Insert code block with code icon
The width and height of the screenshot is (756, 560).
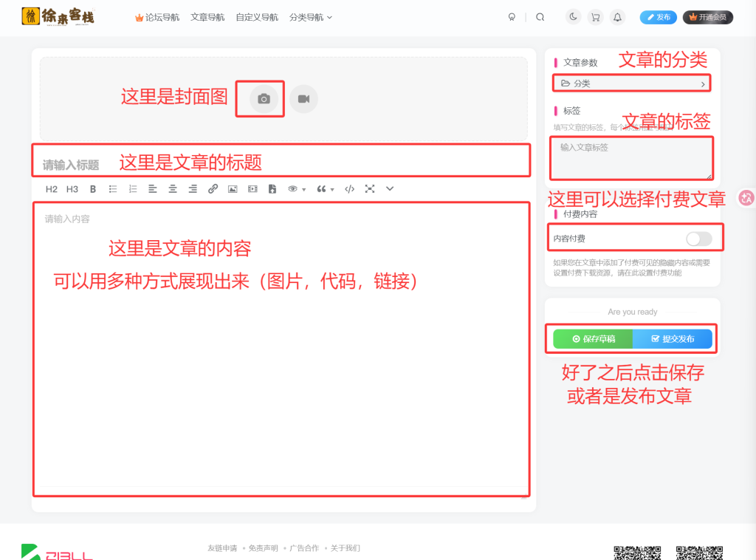click(x=349, y=189)
